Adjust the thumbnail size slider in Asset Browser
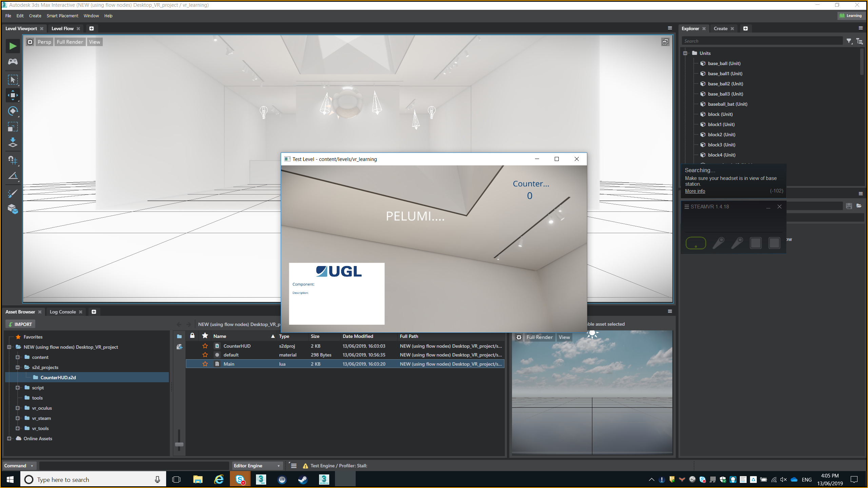Image resolution: width=868 pixels, height=488 pixels. click(179, 444)
